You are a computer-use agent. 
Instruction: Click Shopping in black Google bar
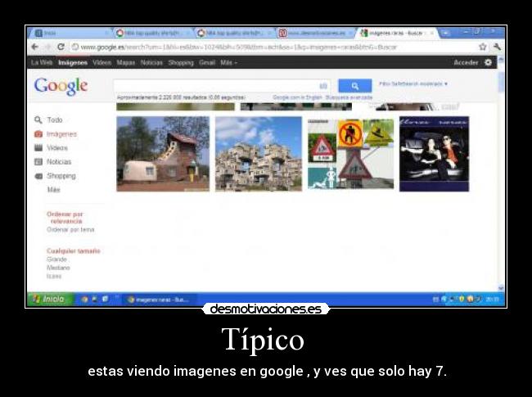181,62
